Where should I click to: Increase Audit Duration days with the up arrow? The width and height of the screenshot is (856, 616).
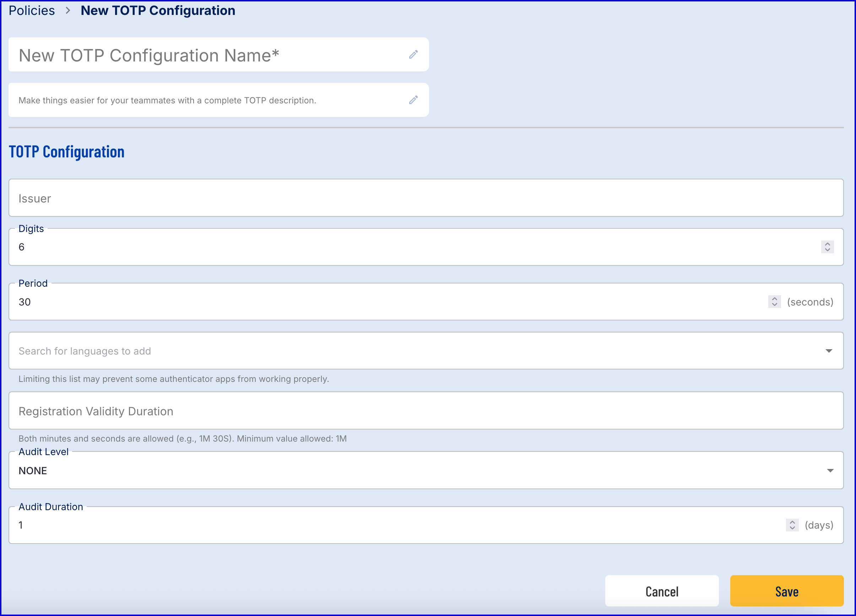point(792,522)
